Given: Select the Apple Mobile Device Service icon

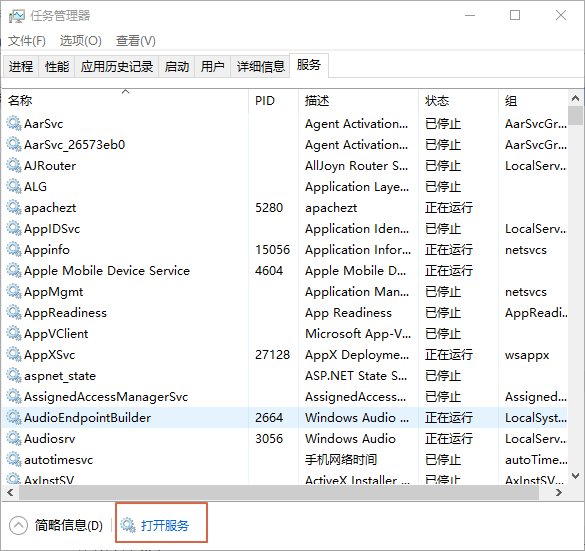Looking at the screenshot, I should [x=14, y=270].
